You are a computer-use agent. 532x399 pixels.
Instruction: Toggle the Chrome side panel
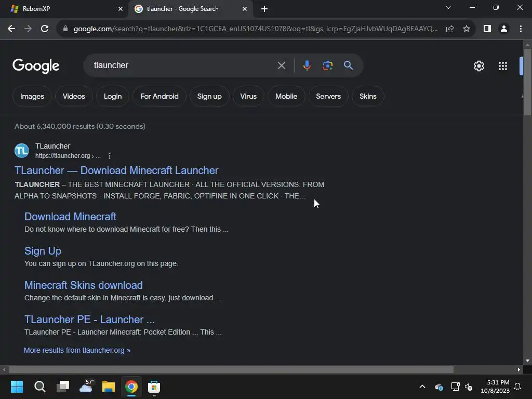(x=487, y=29)
